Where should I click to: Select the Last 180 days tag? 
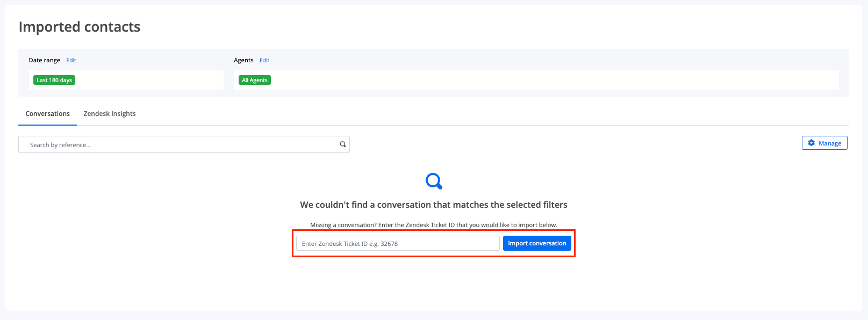tap(54, 80)
